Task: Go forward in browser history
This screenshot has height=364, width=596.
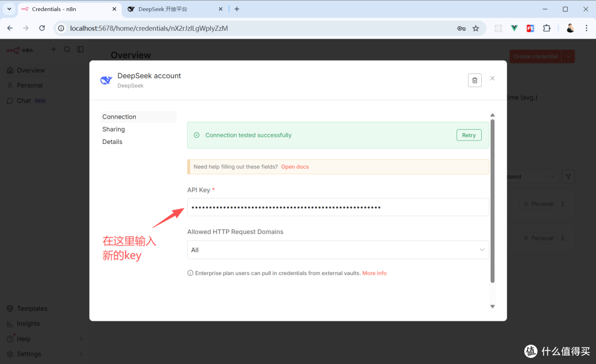Action: pyautogui.click(x=26, y=28)
